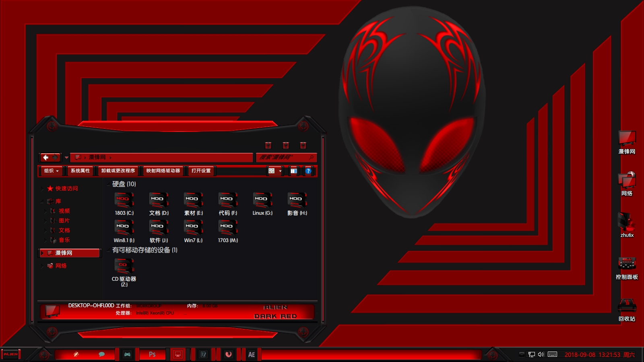The height and width of the screenshot is (362, 644).
Task: Open the chat bubble taskbar icon
Action: pos(102,354)
